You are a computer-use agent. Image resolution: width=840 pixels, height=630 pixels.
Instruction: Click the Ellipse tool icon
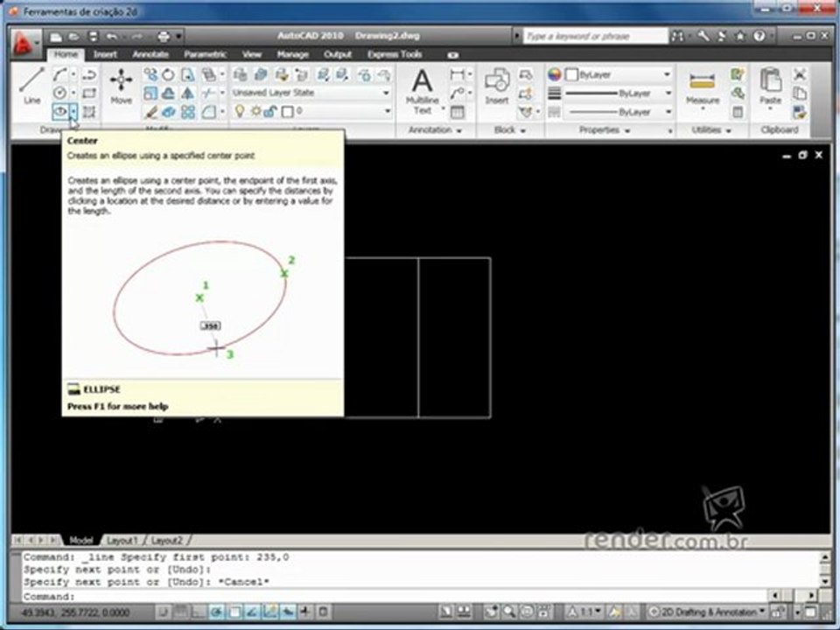tap(60, 111)
